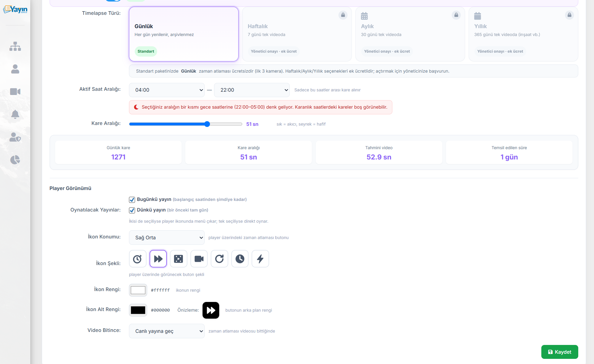This screenshot has height=364, width=594.
Task: Click the lock icon on Haftalık card
Action: coord(343,15)
